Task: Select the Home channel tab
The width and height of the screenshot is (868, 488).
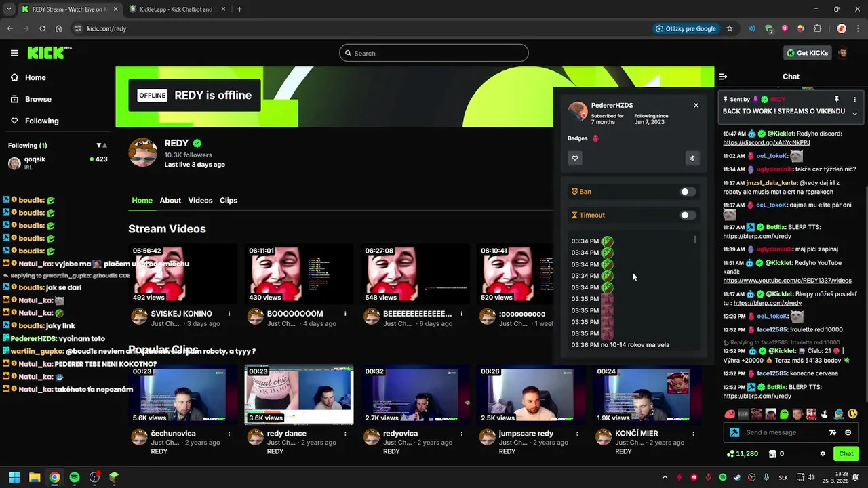Action: (x=142, y=201)
